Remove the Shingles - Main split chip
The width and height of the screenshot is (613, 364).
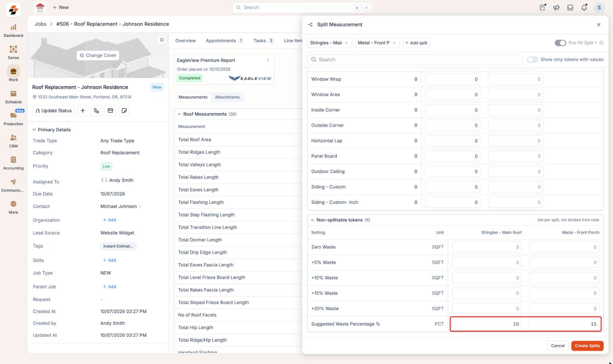[346, 43]
